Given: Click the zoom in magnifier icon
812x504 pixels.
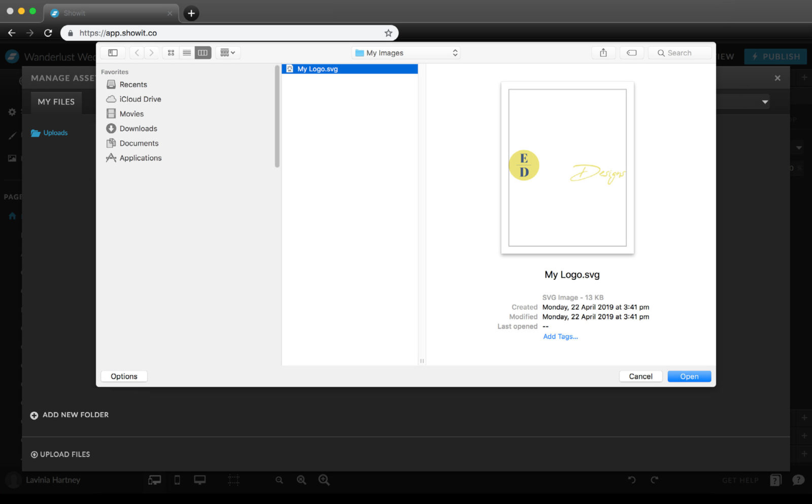Looking at the screenshot, I should (x=324, y=480).
